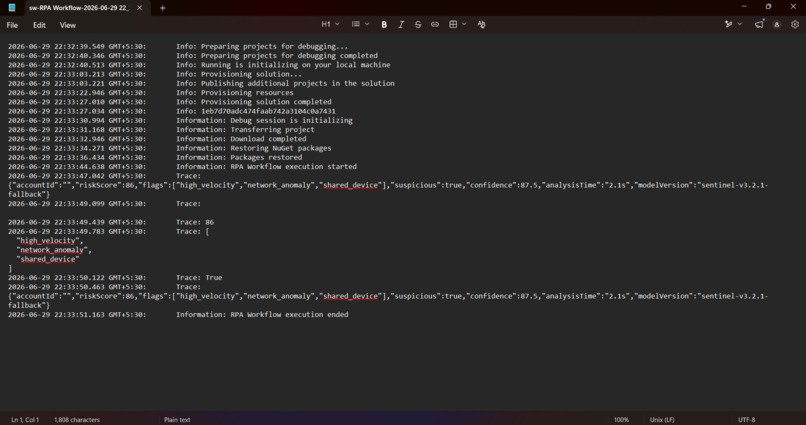Click the 22:33:47.042 timestamp

coord(79,176)
